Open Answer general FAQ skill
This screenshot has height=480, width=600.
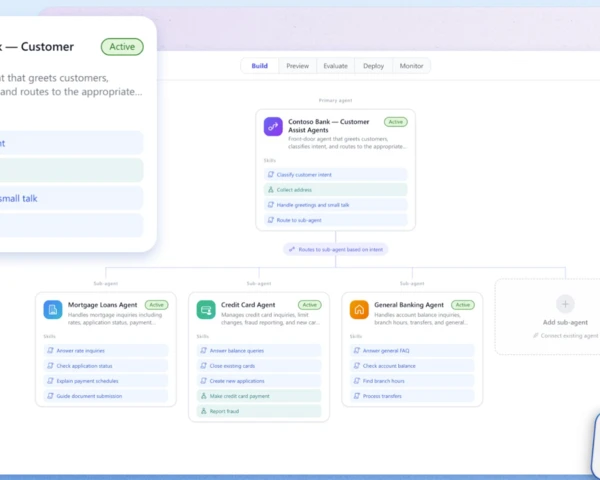coord(412,351)
